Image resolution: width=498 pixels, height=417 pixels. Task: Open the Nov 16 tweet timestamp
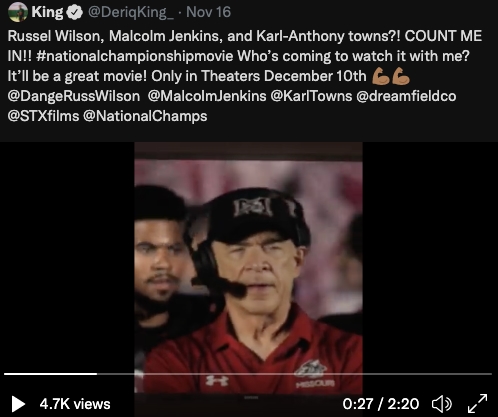pyautogui.click(x=208, y=12)
